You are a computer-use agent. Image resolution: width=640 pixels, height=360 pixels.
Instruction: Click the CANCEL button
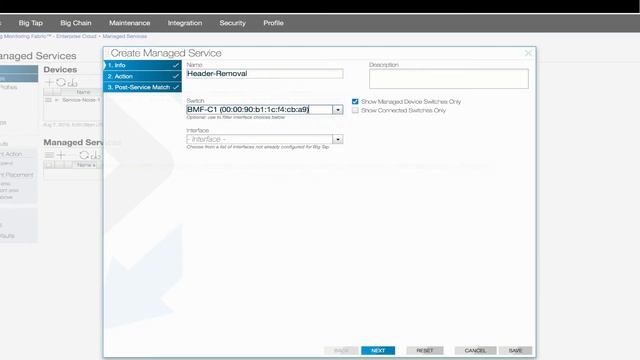[x=475, y=350]
